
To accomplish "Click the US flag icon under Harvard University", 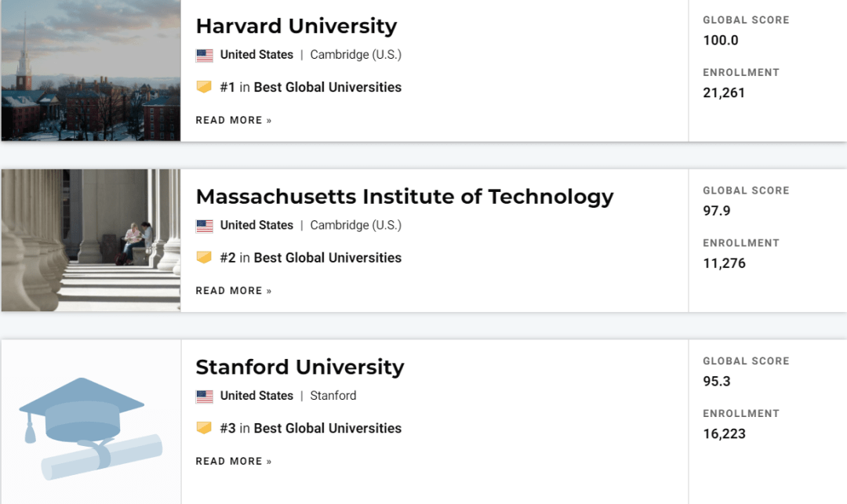I will point(204,55).
